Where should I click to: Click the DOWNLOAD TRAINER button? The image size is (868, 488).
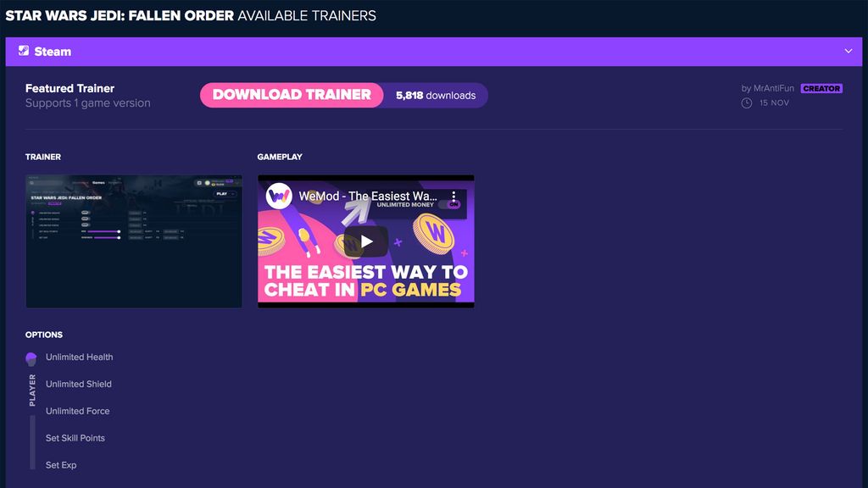291,95
